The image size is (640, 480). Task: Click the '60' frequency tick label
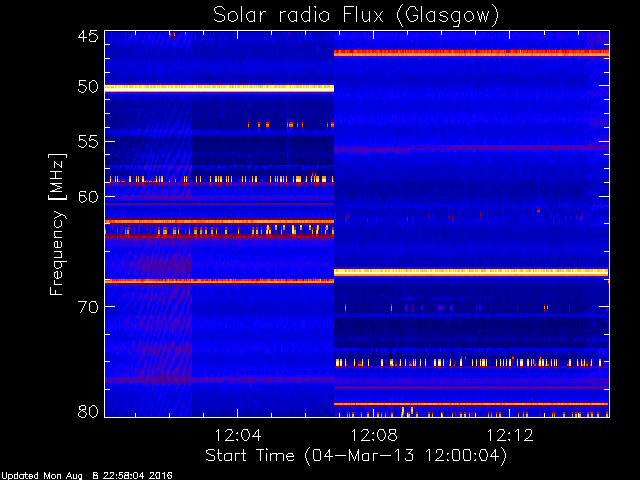click(88, 197)
